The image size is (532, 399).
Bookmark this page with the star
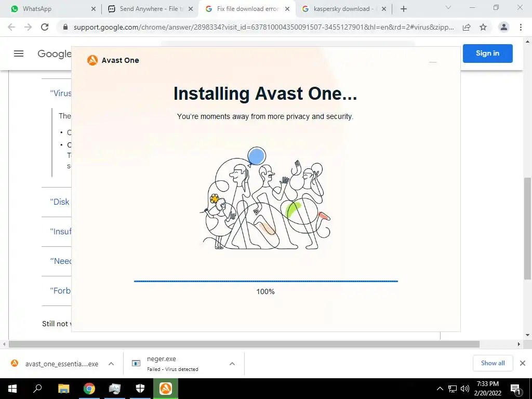point(483,28)
